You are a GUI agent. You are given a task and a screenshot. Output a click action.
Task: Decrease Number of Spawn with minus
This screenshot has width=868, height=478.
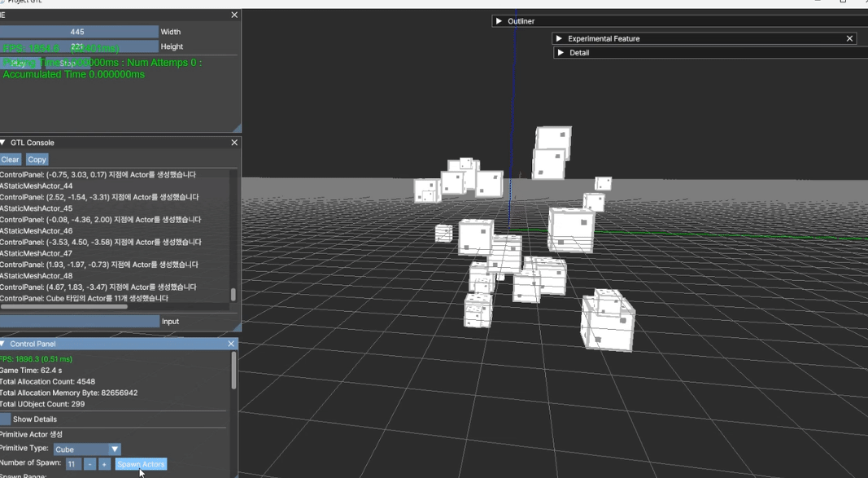pos(90,464)
